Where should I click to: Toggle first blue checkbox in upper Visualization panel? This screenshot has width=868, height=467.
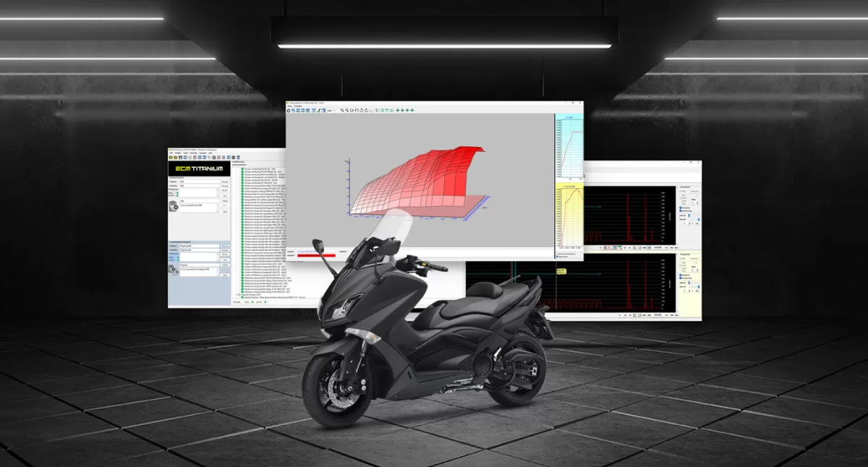tap(681, 209)
